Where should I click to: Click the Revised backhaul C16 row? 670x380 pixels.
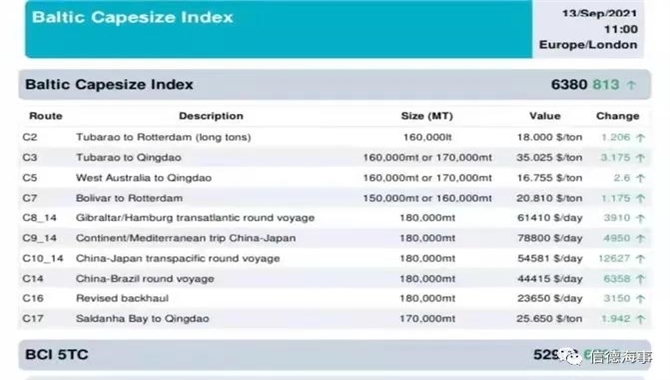pos(335,298)
